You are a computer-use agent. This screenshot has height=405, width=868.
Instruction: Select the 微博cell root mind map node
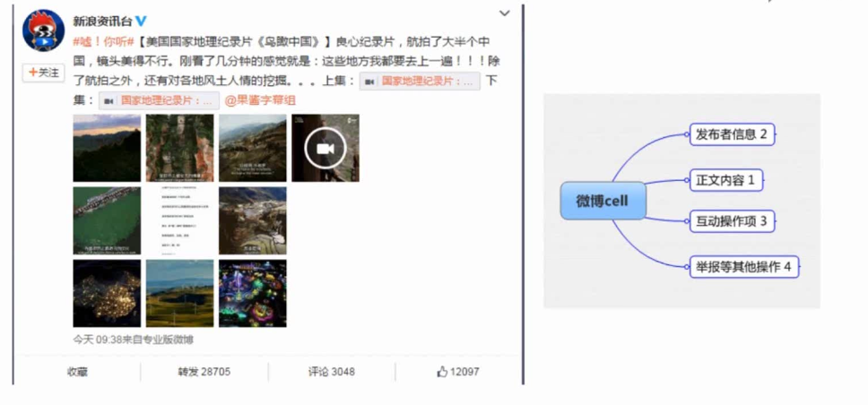pos(603,201)
